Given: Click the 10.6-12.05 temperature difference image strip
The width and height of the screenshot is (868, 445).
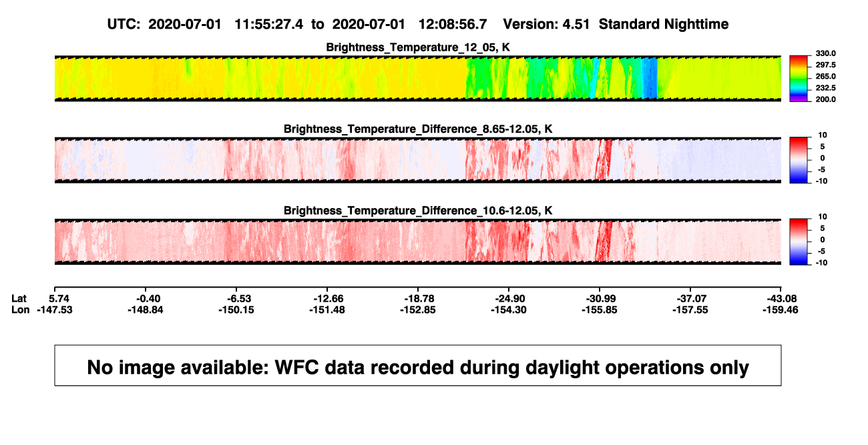Looking at the screenshot, I should click(417, 242).
